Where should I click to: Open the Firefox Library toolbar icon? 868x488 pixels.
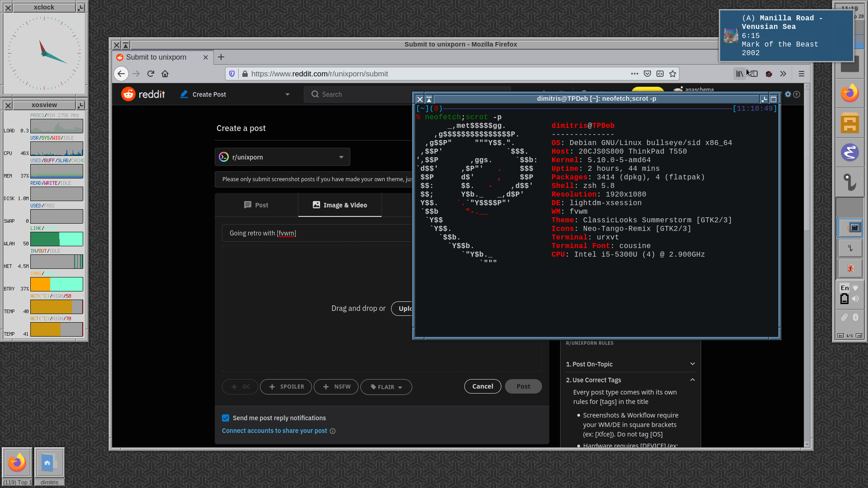click(x=740, y=74)
